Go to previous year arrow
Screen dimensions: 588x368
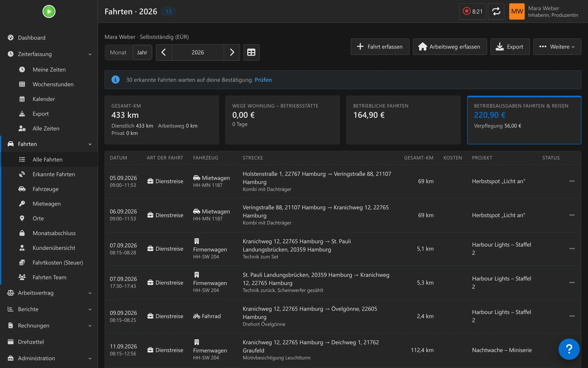click(164, 52)
